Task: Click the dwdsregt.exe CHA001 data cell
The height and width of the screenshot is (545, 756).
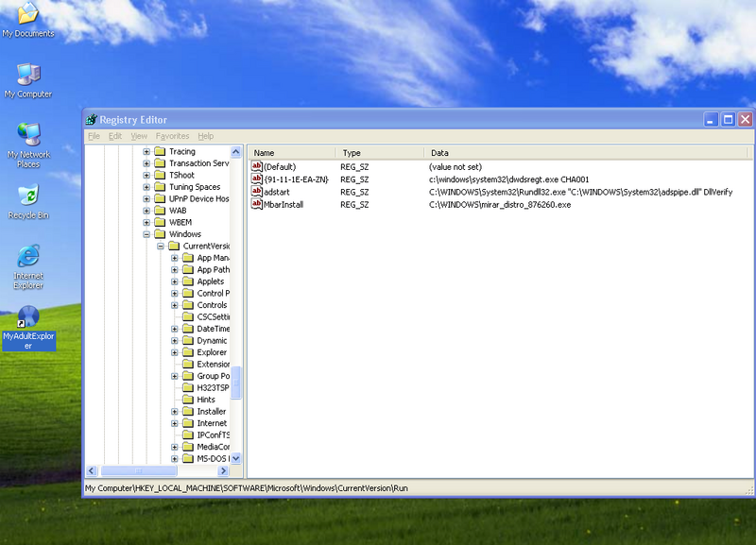Action: pos(509,179)
